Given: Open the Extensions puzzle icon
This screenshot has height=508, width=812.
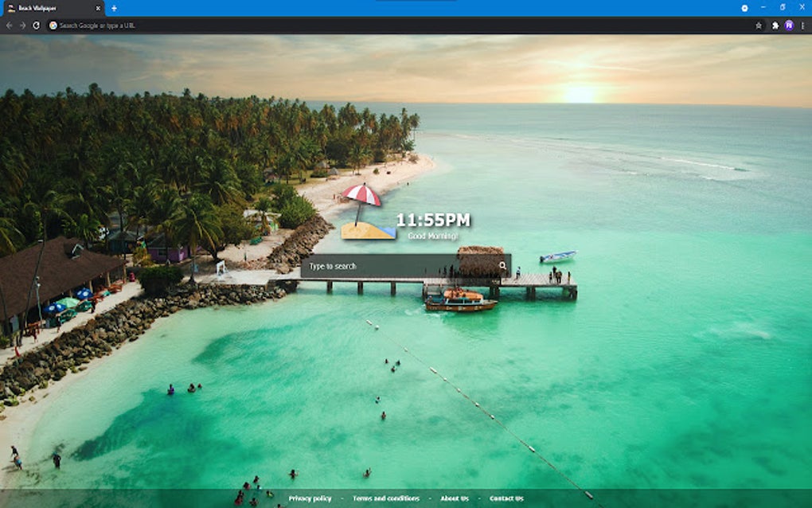Looking at the screenshot, I should coord(775,25).
